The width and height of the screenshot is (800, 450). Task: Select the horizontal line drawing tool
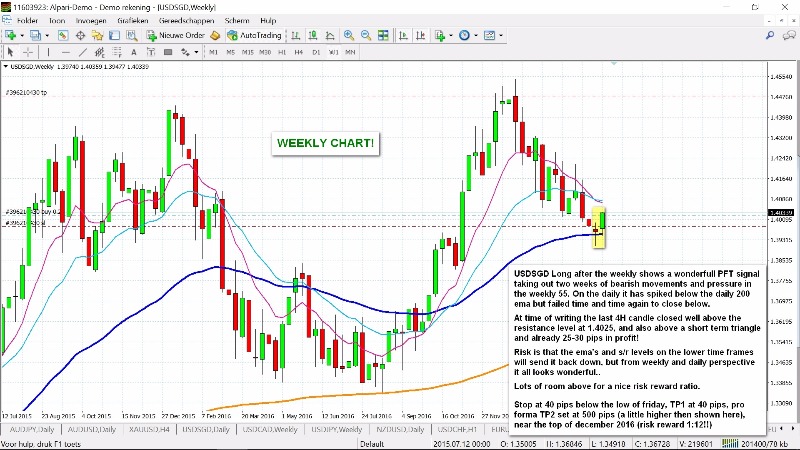66,51
